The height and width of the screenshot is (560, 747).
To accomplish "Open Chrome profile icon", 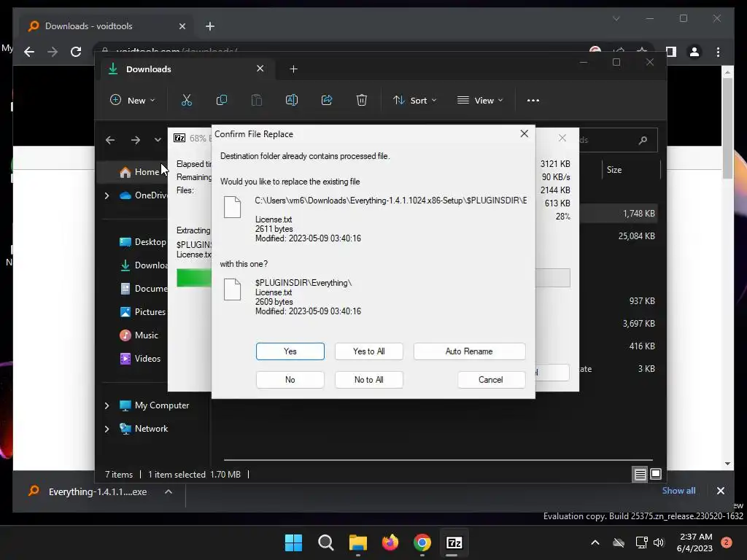I will [694, 52].
